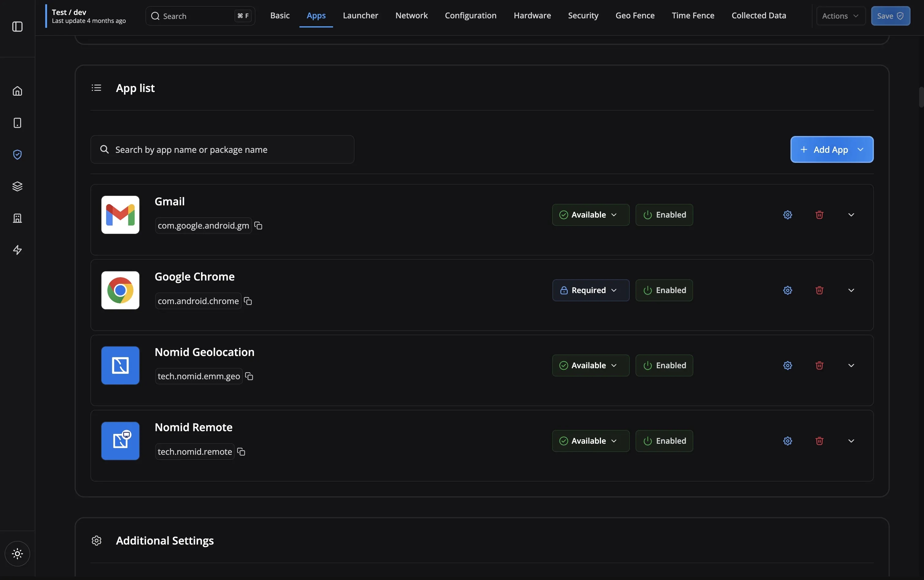Viewport: 924px width, 580px height.
Task: Copy the Gmail package name
Action: pyautogui.click(x=258, y=226)
